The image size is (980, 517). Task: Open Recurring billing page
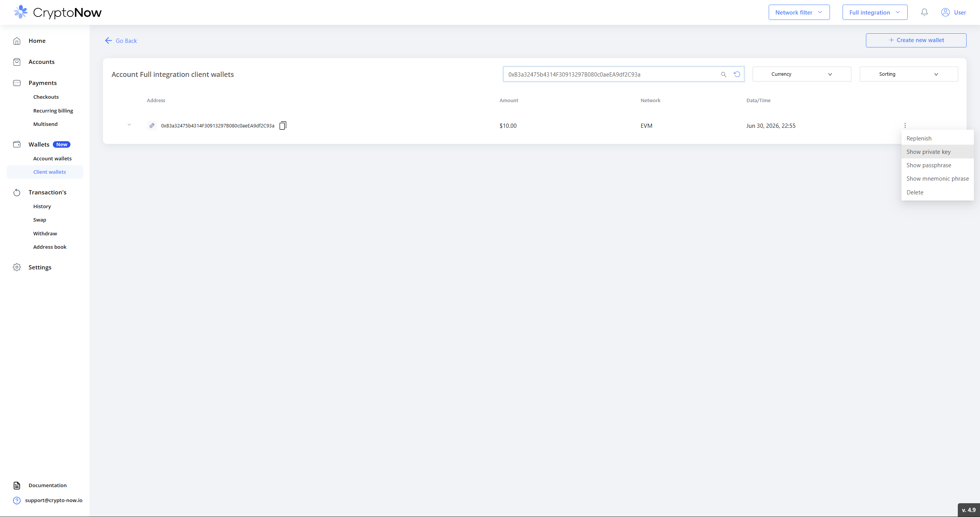pyautogui.click(x=53, y=111)
